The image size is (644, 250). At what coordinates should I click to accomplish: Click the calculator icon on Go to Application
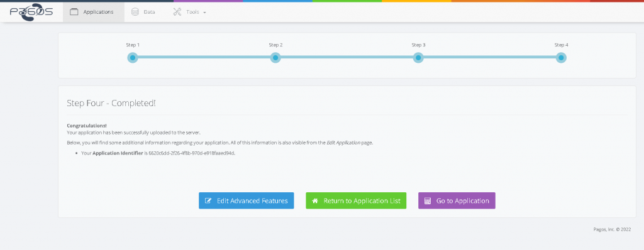pos(428,201)
